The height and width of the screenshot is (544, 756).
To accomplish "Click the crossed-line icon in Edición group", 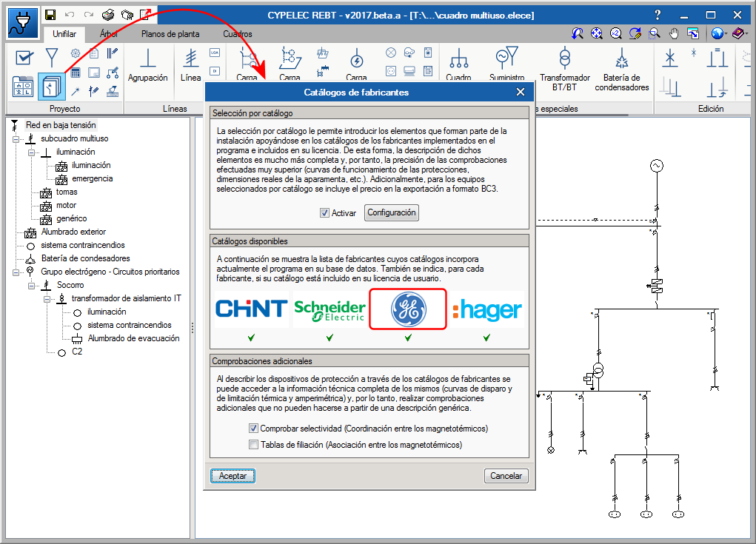I will [x=669, y=58].
